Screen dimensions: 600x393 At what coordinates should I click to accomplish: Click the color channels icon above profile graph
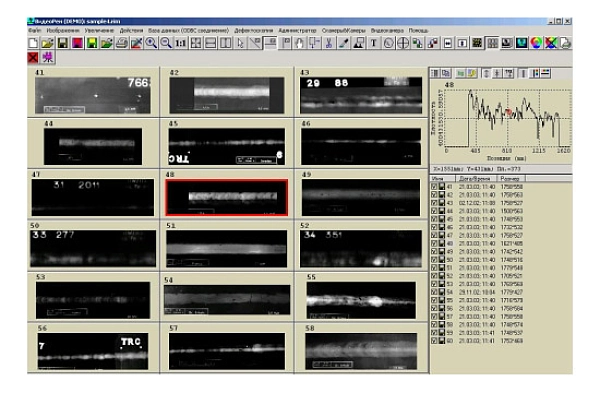pos(535,73)
